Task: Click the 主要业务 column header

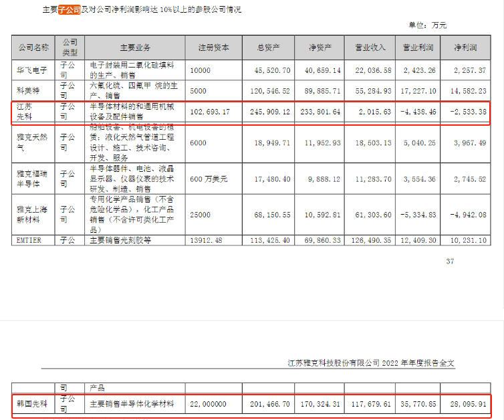Action: [135, 47]
